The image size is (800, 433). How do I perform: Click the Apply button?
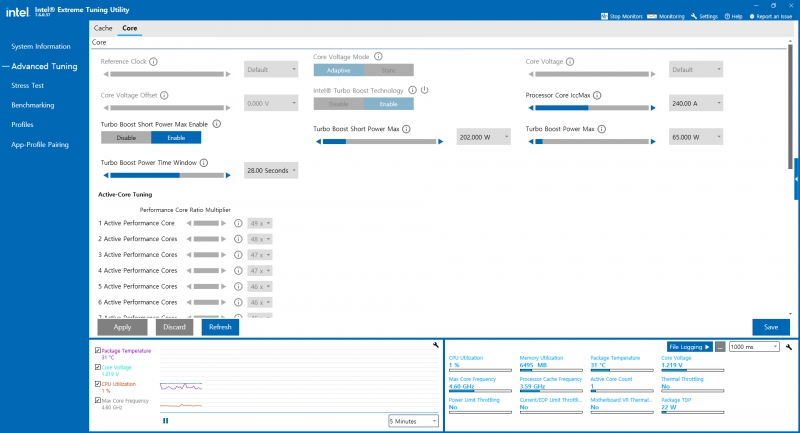tap(122, 327)
